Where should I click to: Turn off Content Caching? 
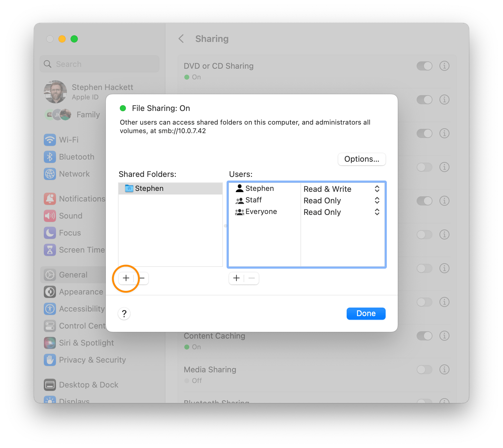(x=425, y=336)
